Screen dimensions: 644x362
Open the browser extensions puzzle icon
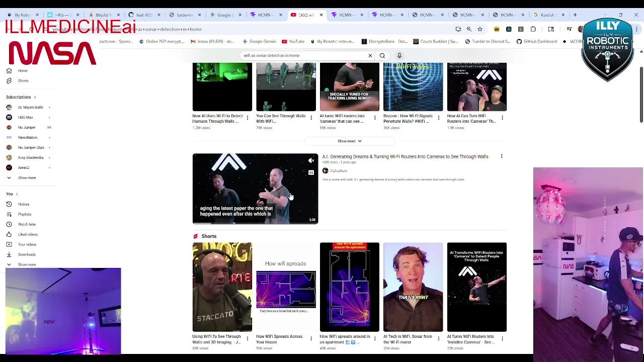click(533, 29)
